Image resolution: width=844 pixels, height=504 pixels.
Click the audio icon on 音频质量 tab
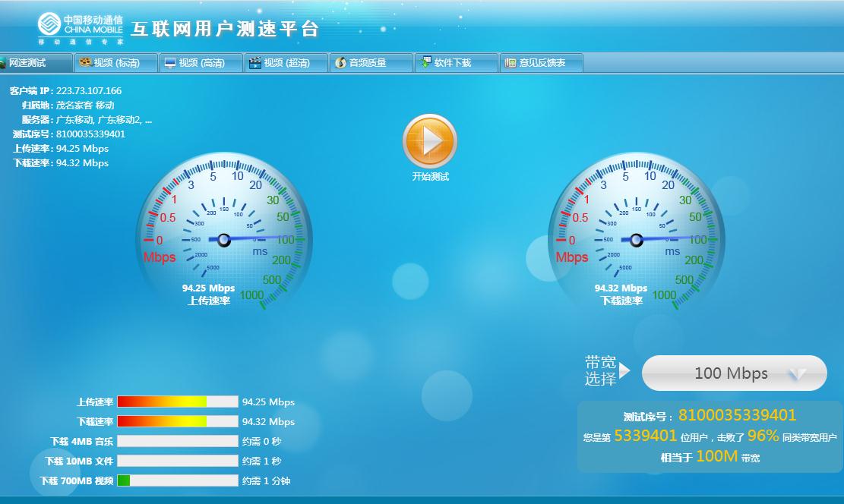[x=340, y=63]
